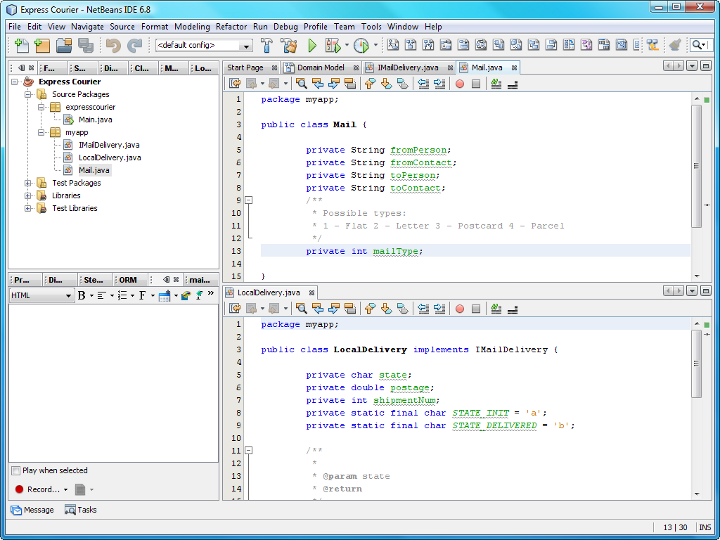Click Find Next Occurrence in Mail.java toolbar
Image resolution: width=720 pixels, height=540 pixels.
(x=334, y=84)
